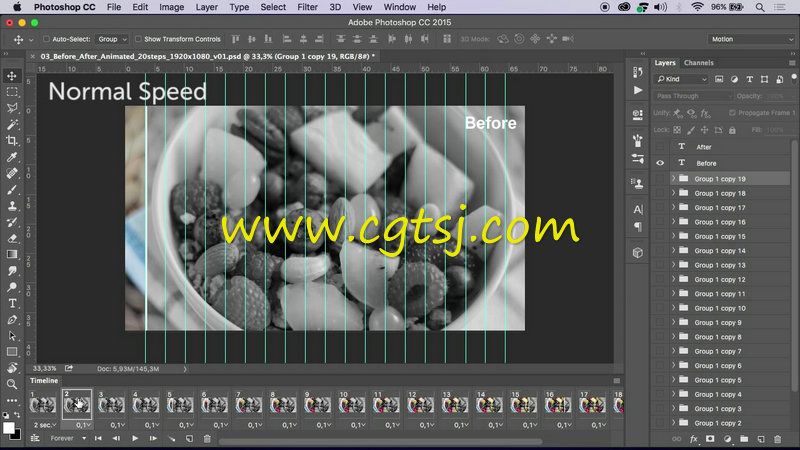Create new group in Layers panel
Image resolution: width=800 pixels, height=450 pixels.
744,439
